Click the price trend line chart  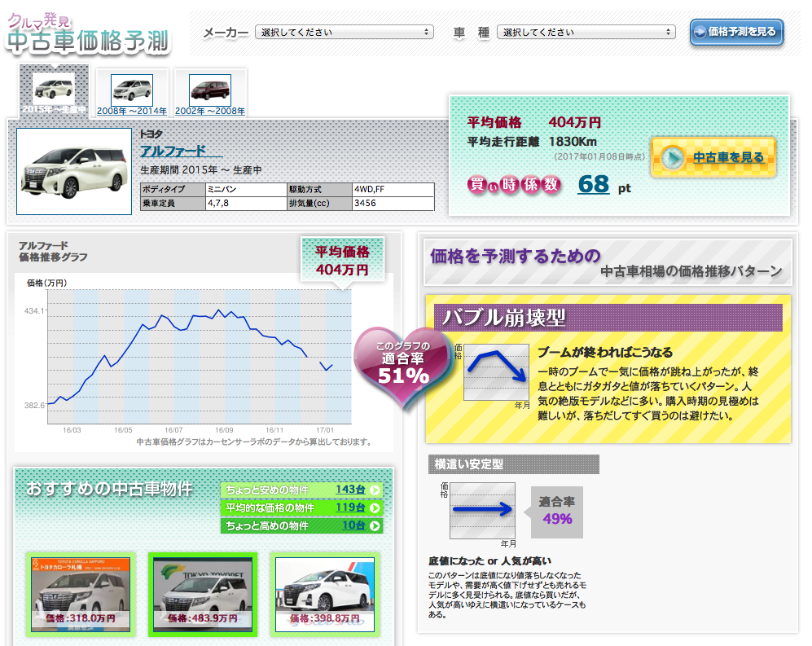pos(200,357)
